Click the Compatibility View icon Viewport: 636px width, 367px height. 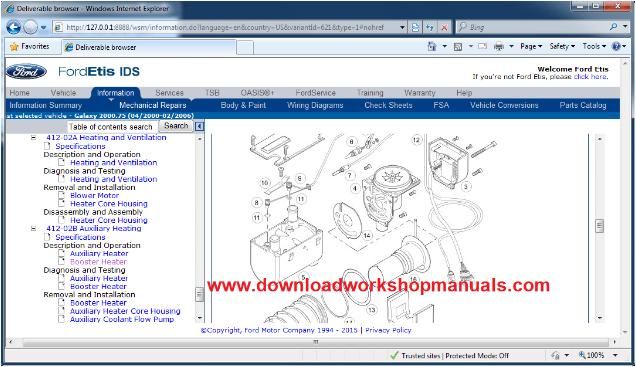coord(415,28)
